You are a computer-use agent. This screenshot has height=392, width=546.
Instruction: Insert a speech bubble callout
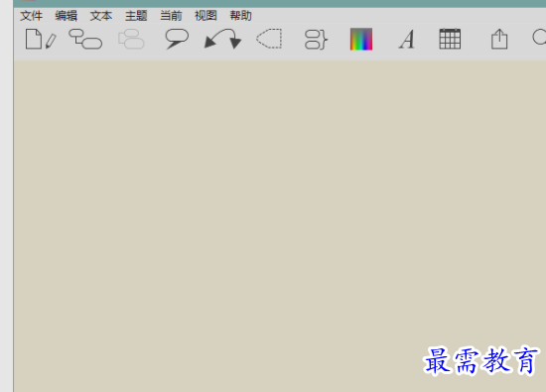[177, 39]
